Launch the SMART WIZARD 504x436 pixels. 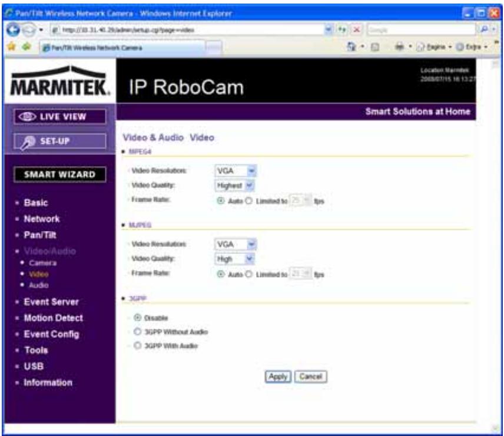60,174
